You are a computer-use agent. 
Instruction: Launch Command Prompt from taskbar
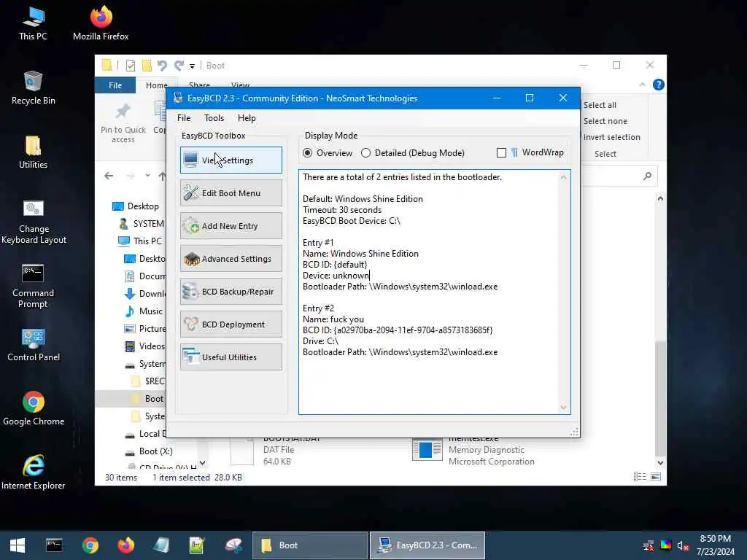[x=54, y=545]
